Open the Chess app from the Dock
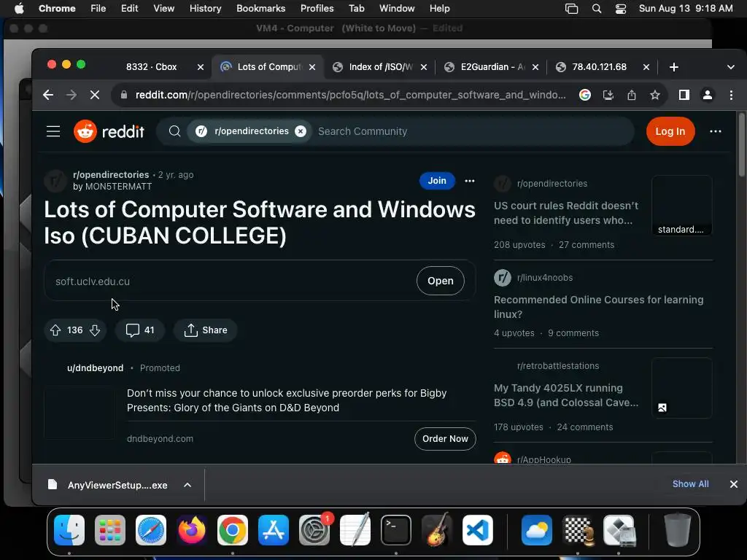This screenshot has width=747, height=560. coord(578,530)
